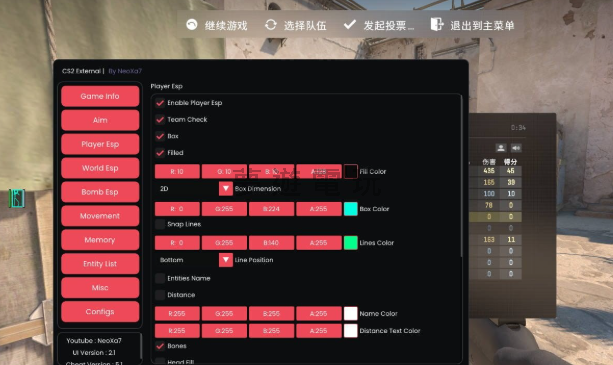Click the player profile icon in scoreboard
613x365 pixels.
(501, 148)
